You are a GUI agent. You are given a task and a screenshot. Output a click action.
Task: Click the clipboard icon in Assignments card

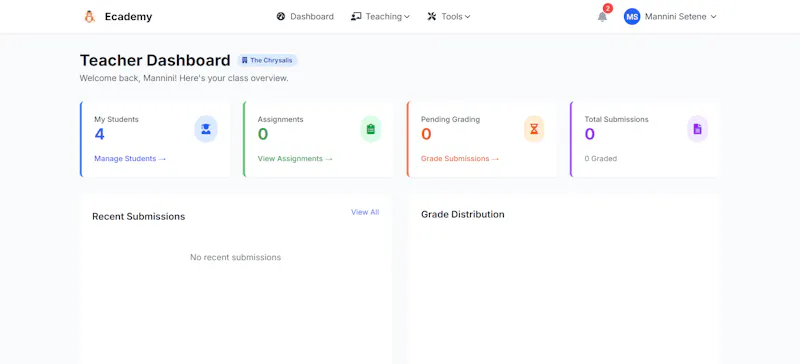[x=371, y=129]
